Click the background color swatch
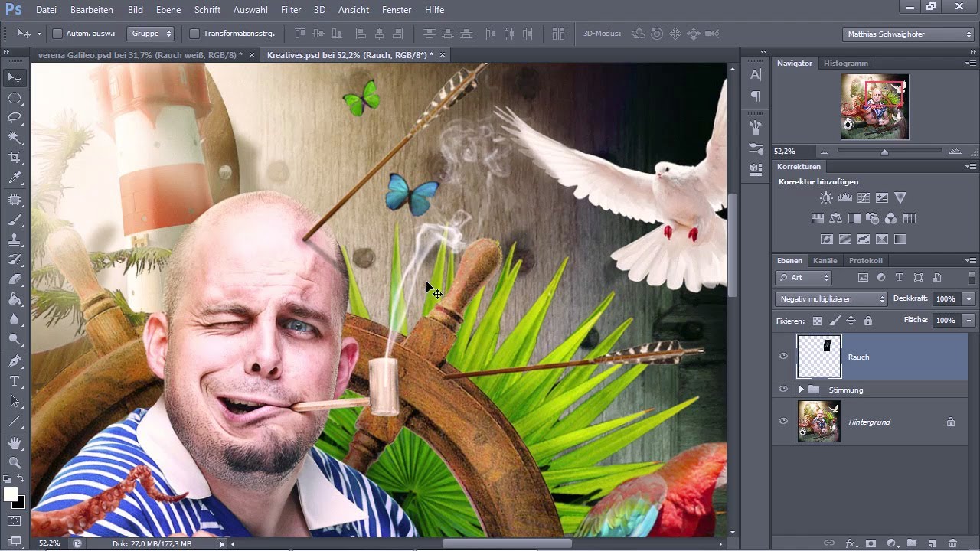This screenshot has height=551, width=980. tap(21, 503)
